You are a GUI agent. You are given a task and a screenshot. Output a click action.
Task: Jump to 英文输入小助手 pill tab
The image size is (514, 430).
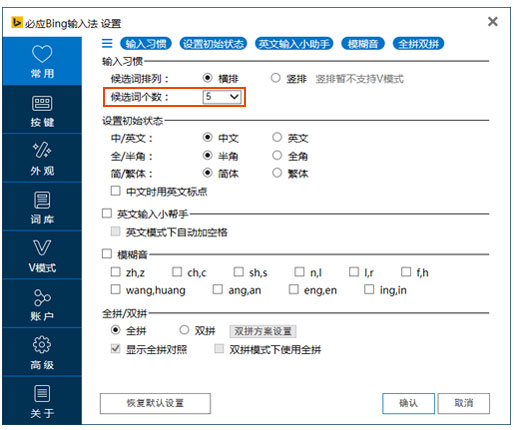coord(294,44)
